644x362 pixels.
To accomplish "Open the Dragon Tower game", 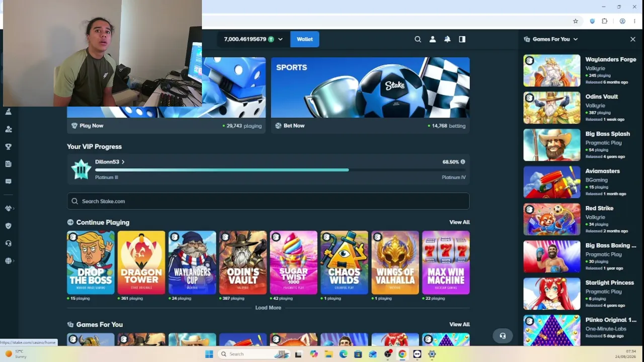I will 141,262.
